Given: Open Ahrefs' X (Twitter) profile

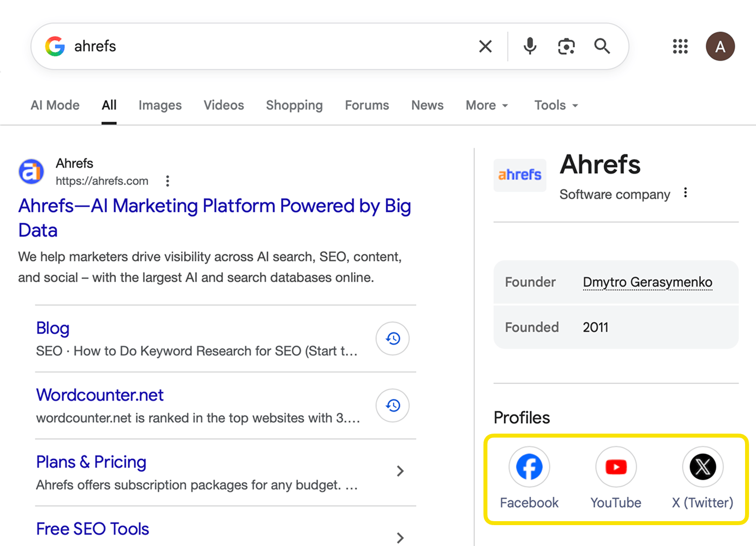Looking at the screenshot, I should (x=702, y=466).
